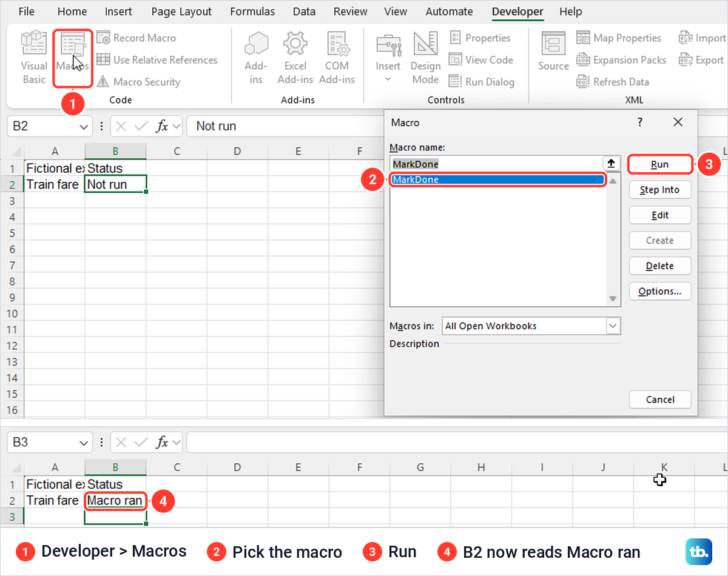Click the macro list scroll down arrow
Screen dimensions: 728x576
613,299
